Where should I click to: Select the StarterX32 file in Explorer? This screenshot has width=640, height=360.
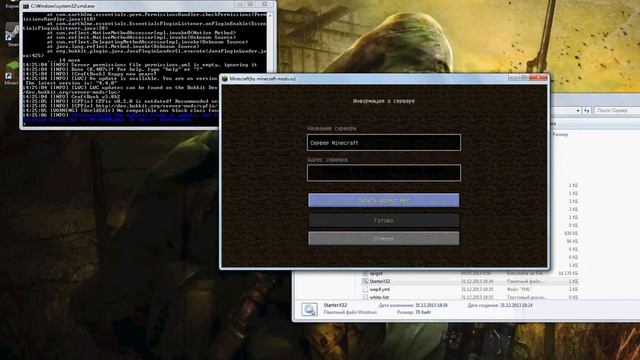click(380, 281)
